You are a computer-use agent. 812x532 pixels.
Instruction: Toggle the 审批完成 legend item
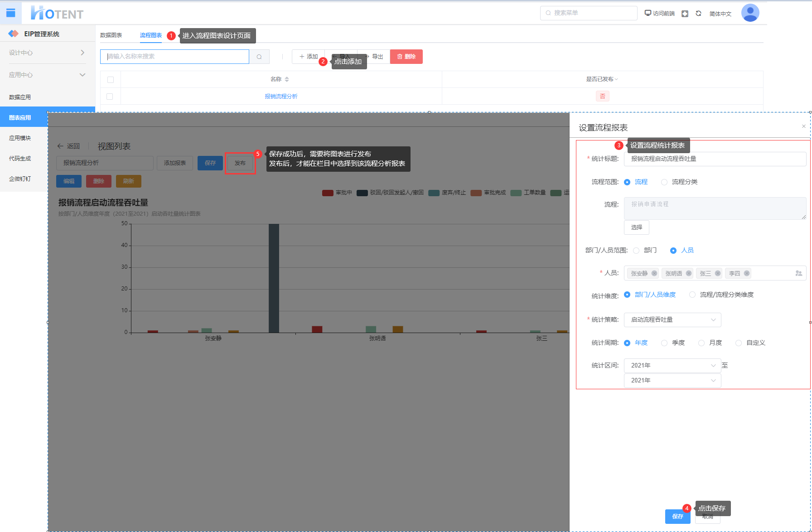click(x=488, y=193)
